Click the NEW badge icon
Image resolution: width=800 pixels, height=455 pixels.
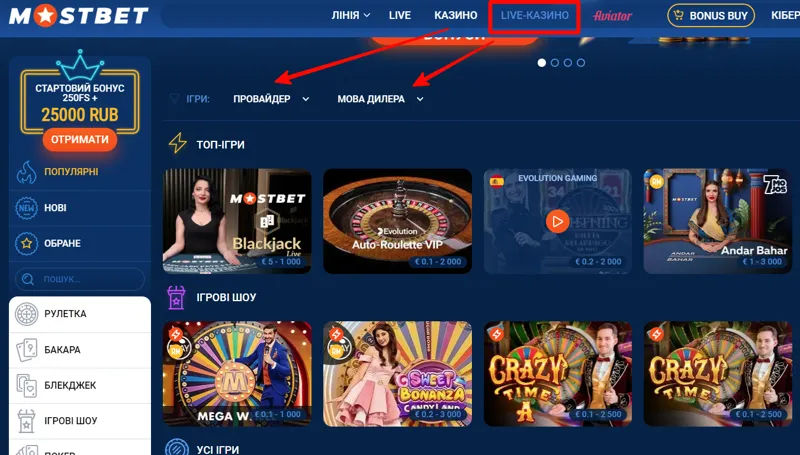[27, 208]
